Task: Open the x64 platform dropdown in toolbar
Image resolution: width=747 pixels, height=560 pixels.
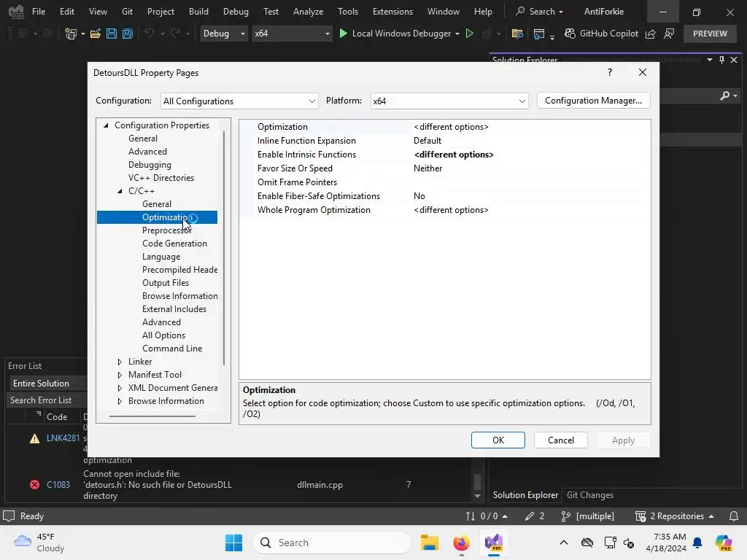Action: 292,34
